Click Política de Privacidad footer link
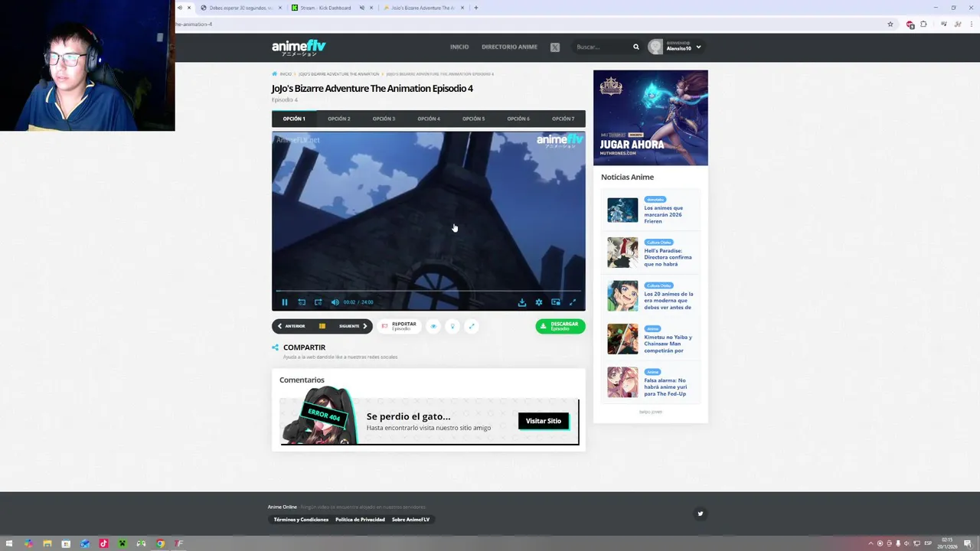The width and height of the screenshot is (980, 551). point(360,520)
